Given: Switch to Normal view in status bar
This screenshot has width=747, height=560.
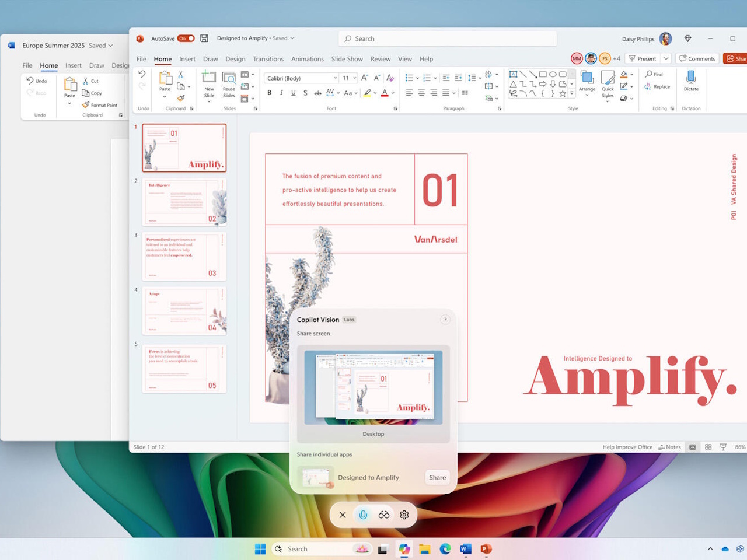Looking at the screenshot, I should click(693, 447).
